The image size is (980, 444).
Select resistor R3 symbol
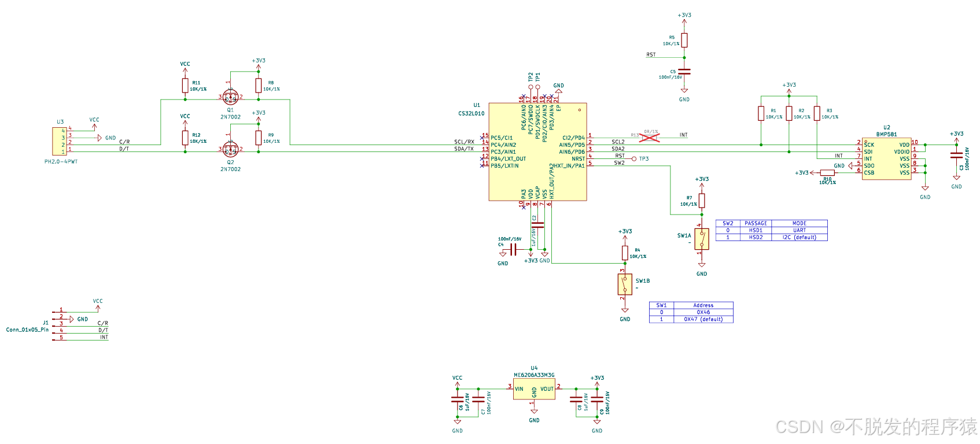pyautogui.click(x=817, y=113)
